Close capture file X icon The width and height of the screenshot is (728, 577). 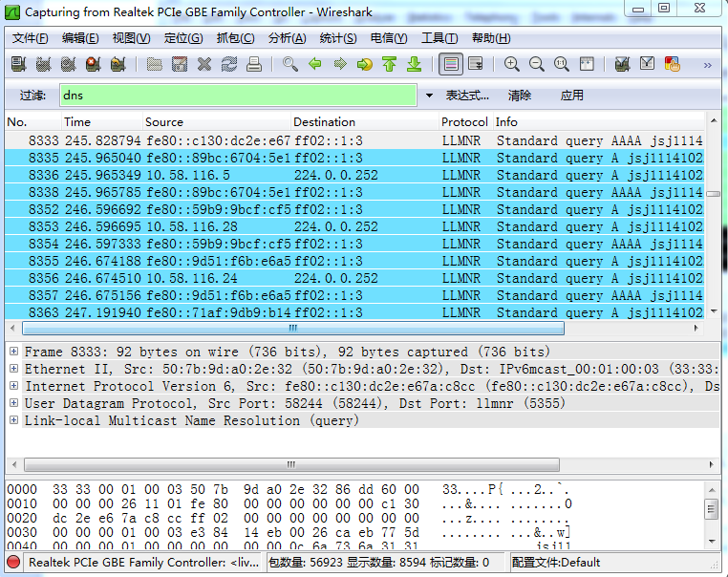(204, 64)
